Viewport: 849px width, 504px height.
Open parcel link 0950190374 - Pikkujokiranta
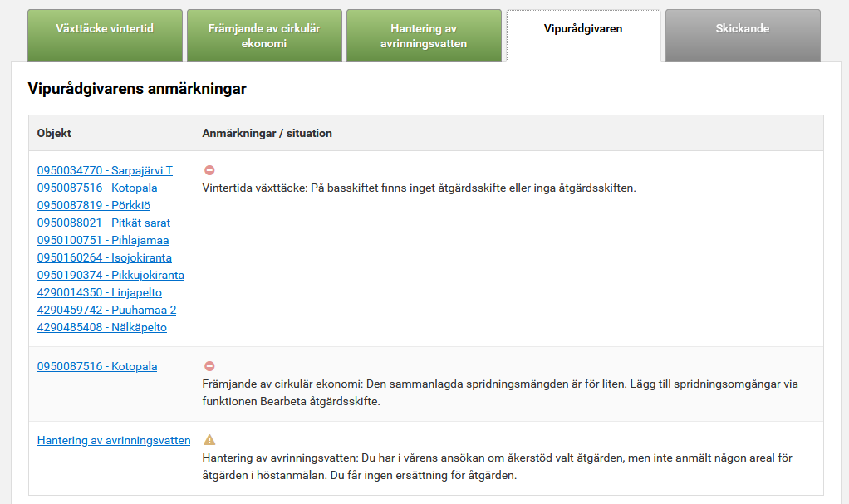click(x=110, y=275)
